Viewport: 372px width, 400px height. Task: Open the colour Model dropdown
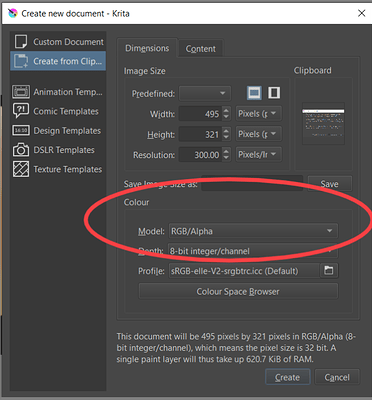click(253, 231)
